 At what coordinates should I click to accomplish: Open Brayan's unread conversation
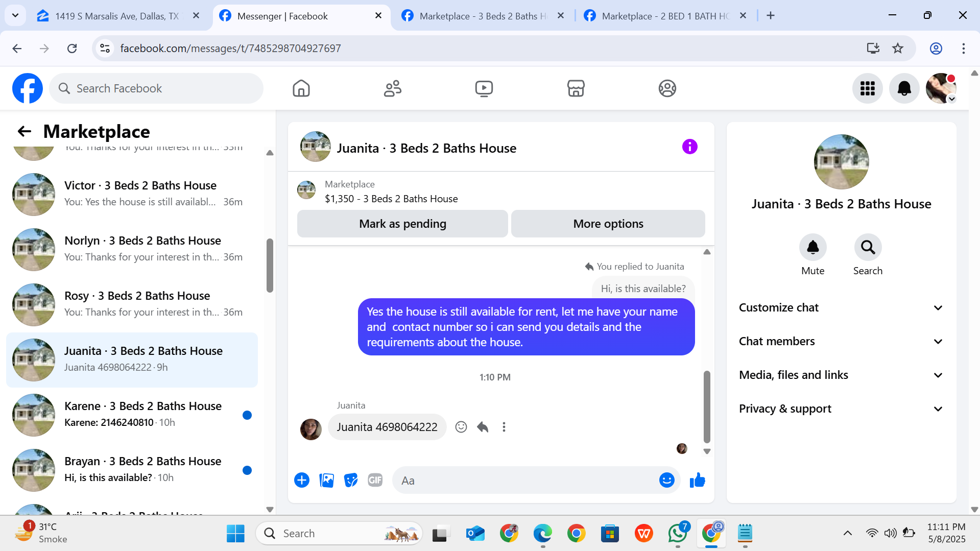pyautogui.click(x=132, y=469)
